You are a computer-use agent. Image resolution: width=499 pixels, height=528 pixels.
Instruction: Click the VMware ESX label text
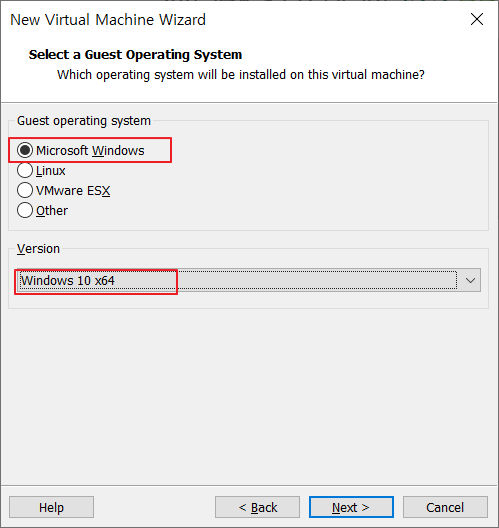click(73, 191)
